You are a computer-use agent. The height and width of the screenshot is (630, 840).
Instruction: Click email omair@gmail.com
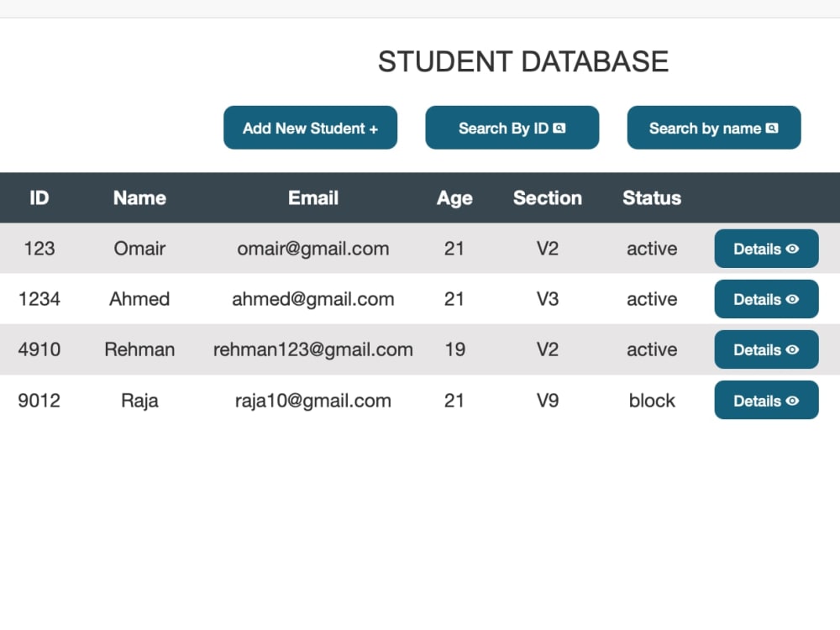(x=312, y=249)
